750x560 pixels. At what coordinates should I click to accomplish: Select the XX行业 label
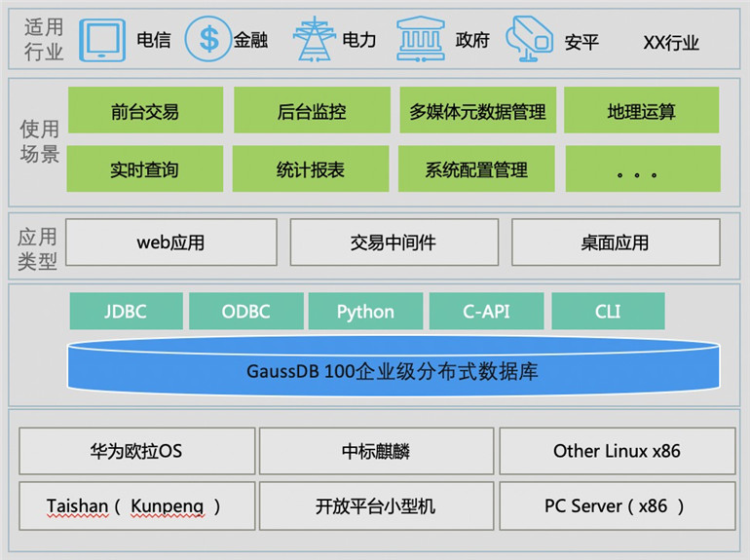671,43
